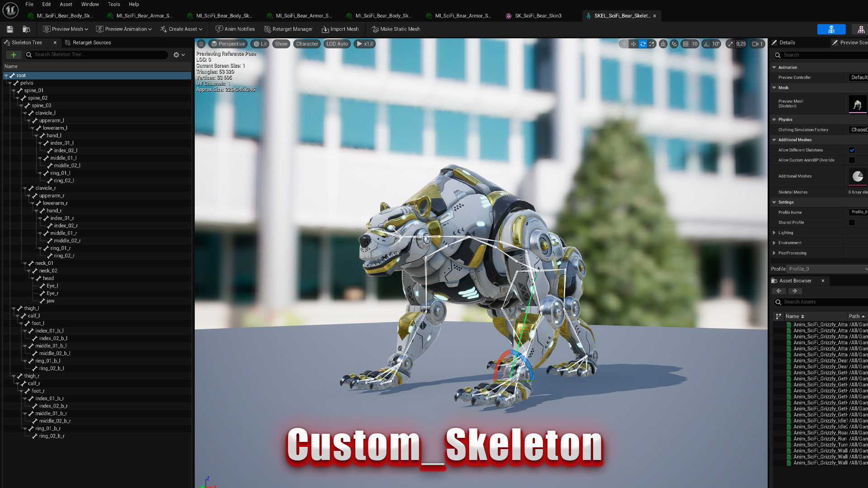
Task: Open the rotation snap value 10°
Action: click(716, 44)
